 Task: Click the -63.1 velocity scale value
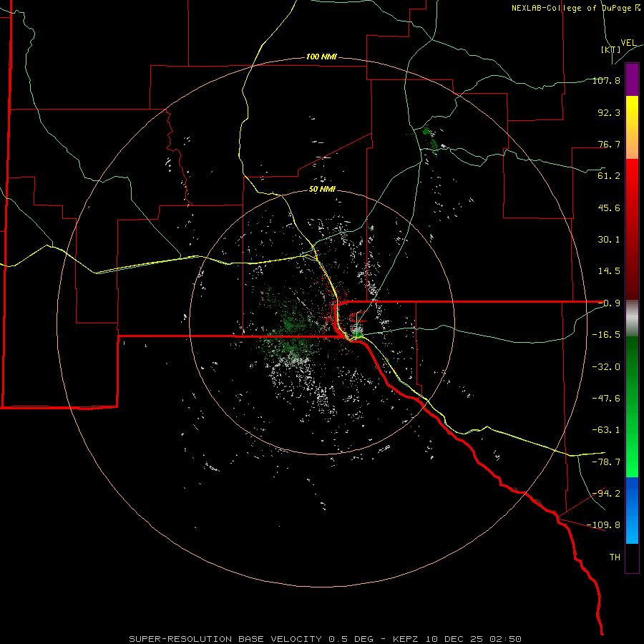point(606,430)
